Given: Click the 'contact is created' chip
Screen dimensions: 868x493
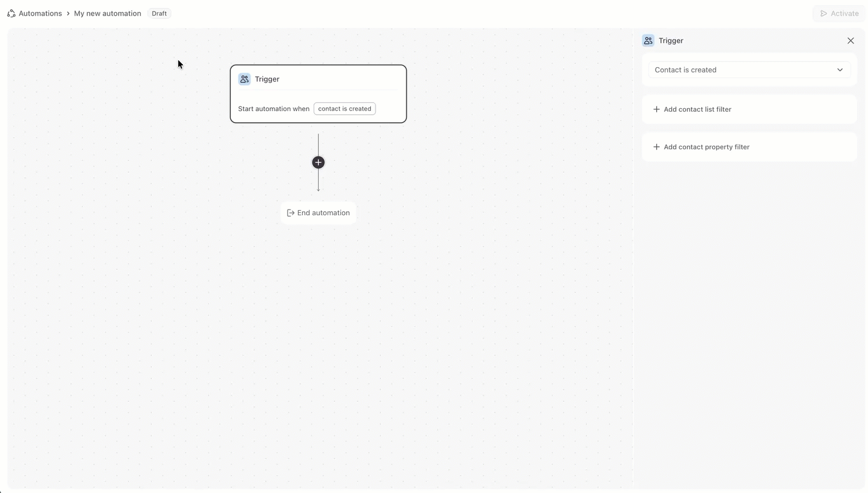Looking at the screenshot, I should pyautogui.click(x=344, y=109).
